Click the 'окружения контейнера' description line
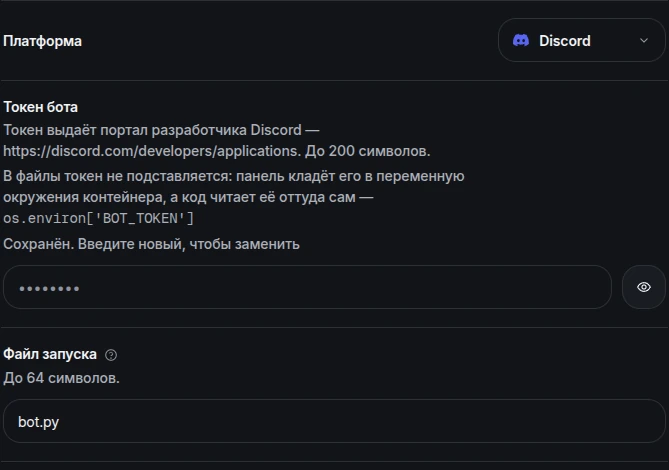Screen dimensions: 669x470 pos(188,197)
